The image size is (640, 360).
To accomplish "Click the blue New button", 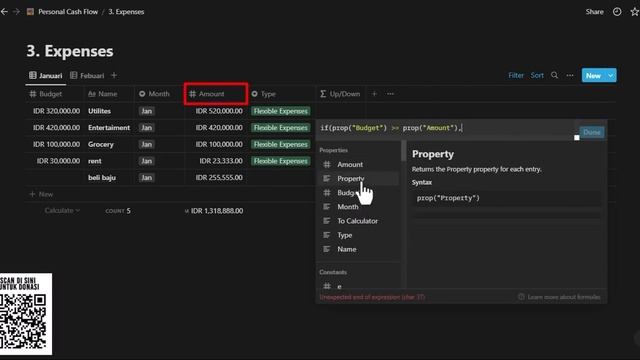I will pyautogui.click(x=593, y=76).
